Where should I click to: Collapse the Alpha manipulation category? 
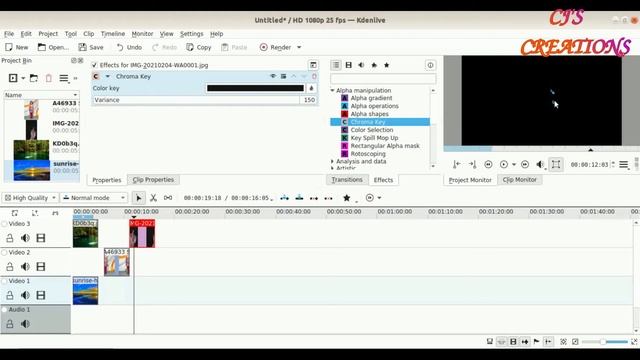click(x=332, y=90)
